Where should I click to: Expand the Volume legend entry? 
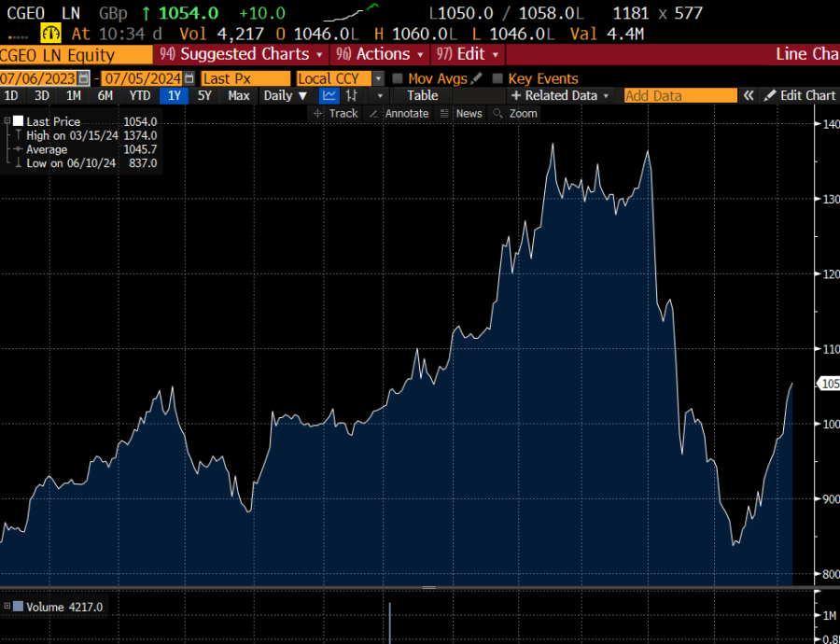pyautogui.click(x=7, y=607)
